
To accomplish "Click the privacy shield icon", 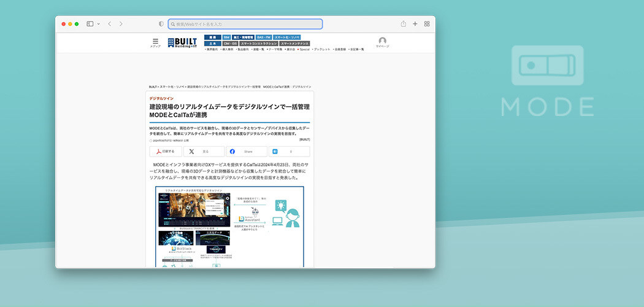I will pos(161,24).
